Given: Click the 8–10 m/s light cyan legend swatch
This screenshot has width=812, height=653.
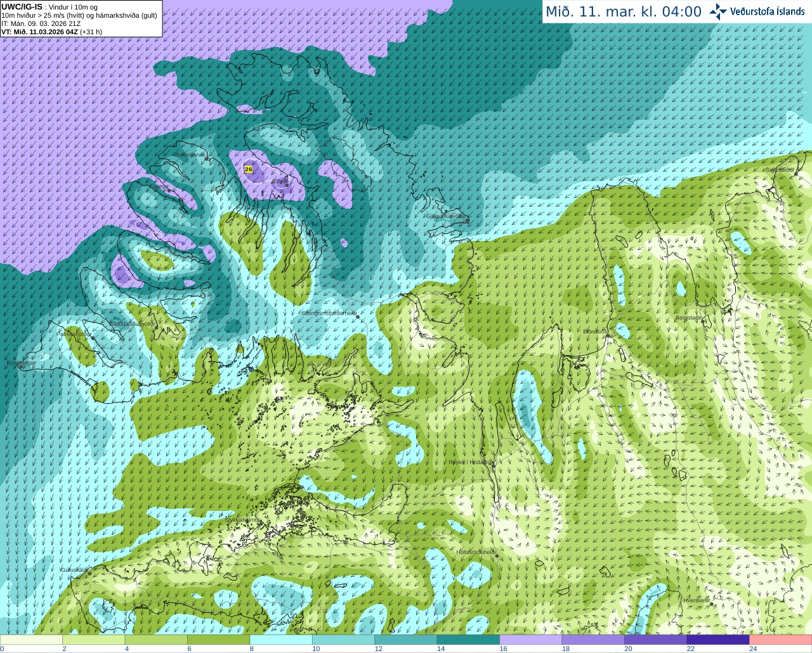Looking at the screenshot, I should coord(281,640).
